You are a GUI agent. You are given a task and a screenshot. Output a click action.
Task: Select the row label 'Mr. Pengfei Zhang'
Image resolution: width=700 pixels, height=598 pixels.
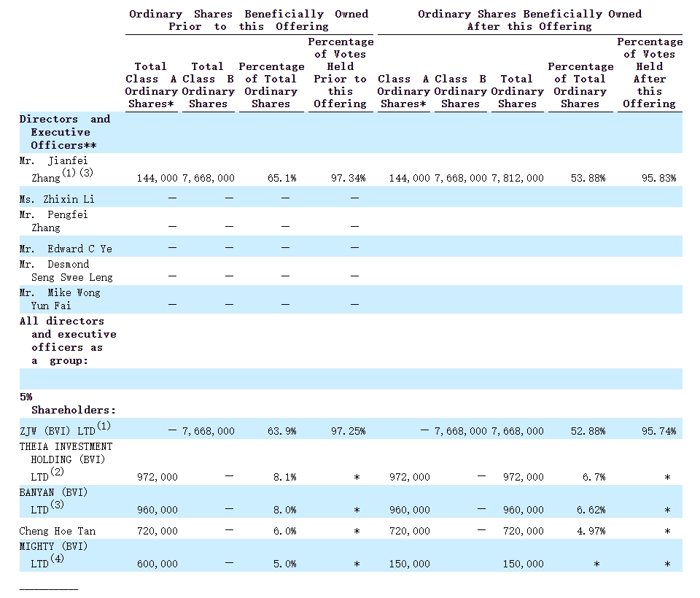click(x=53, y=221)
